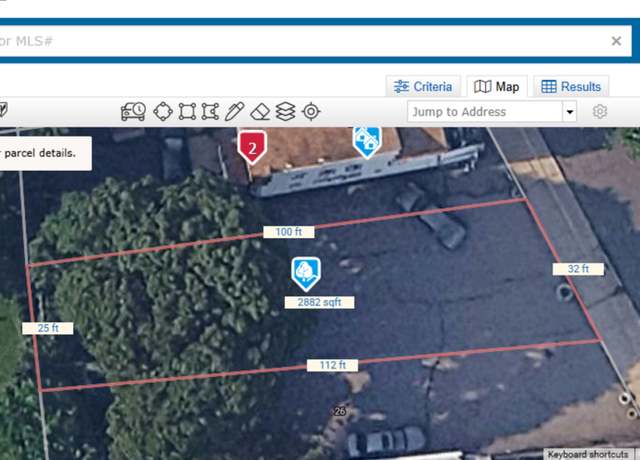
Task: Click the locate target crosshair icon
Action: click(311, 111)
